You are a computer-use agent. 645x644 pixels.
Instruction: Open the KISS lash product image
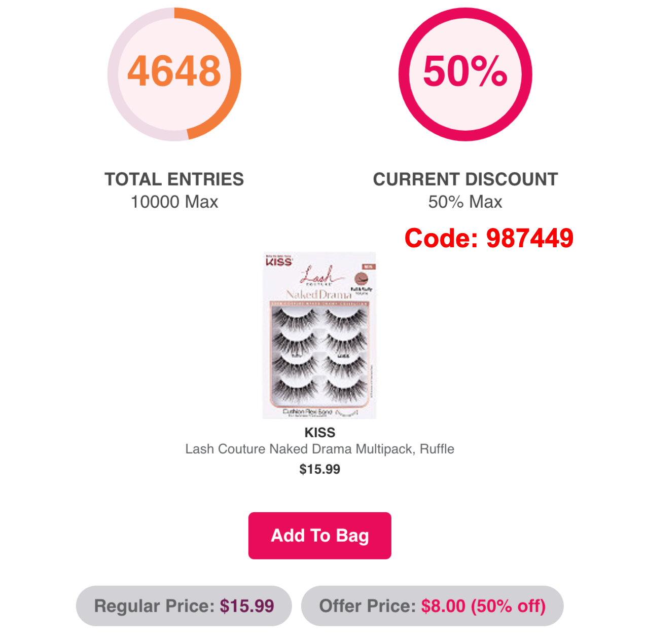click(x=319, y=335)
